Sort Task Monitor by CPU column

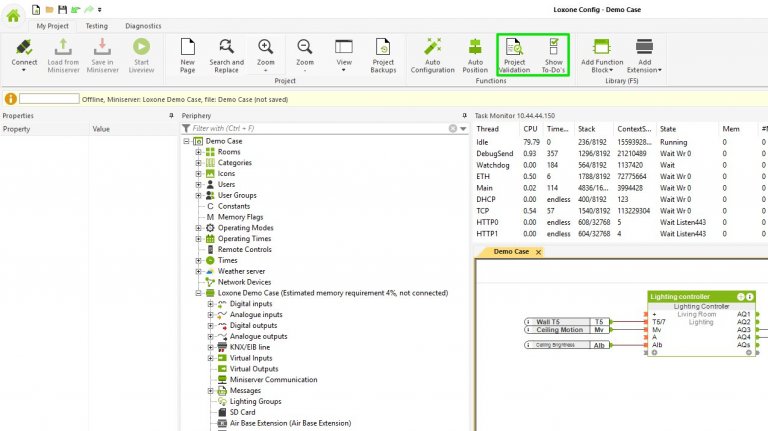530,129
